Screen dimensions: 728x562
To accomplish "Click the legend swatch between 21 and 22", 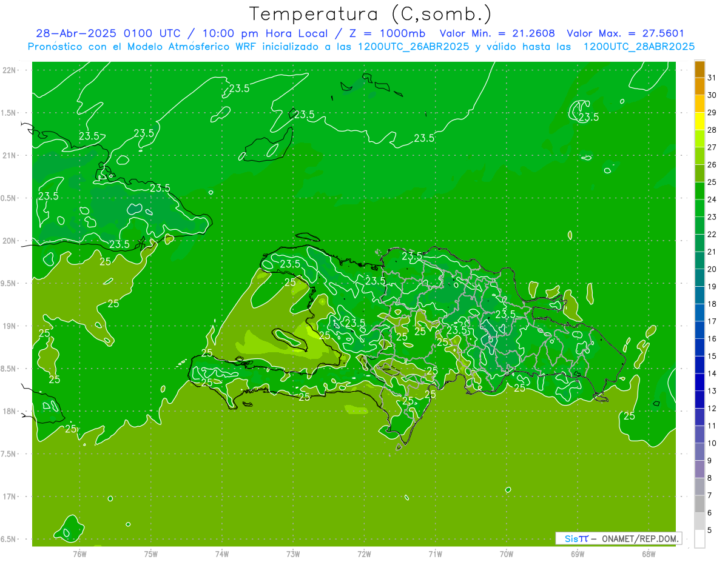I will (699, 243).
